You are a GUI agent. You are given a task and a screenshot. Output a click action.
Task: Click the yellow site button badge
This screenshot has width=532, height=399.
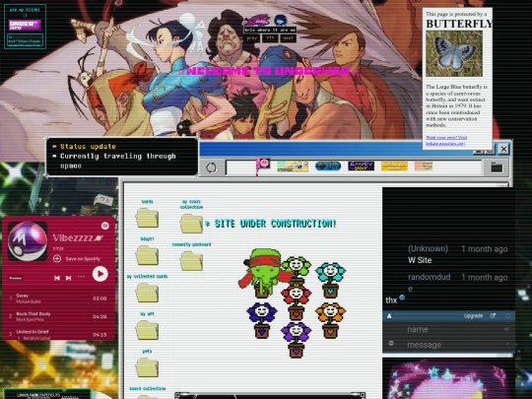tap(394, 166)
